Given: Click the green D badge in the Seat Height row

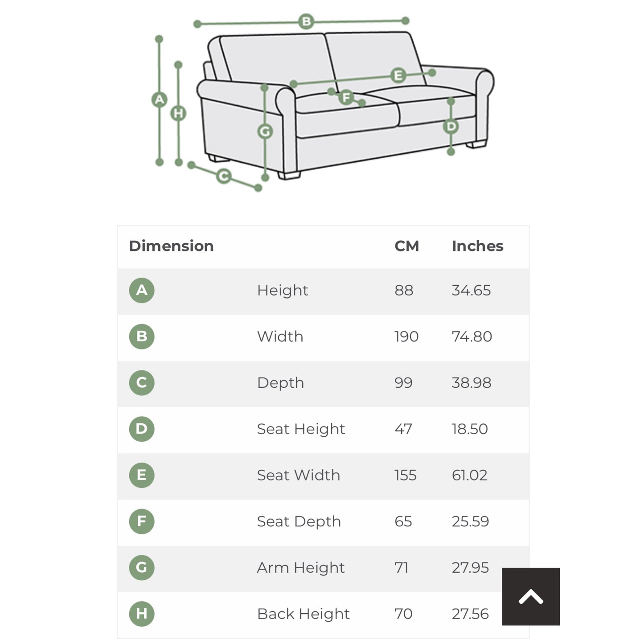Looking at the screenshot, I should tap(142, 429).
